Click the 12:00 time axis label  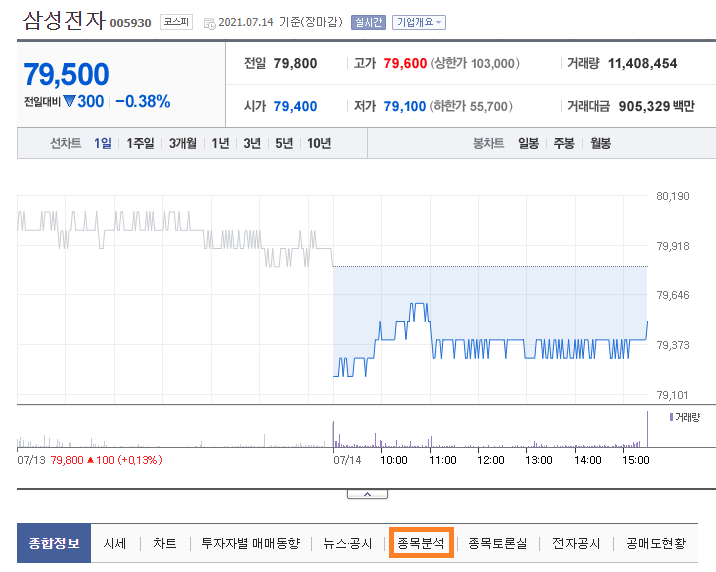[x=490, y=460]
